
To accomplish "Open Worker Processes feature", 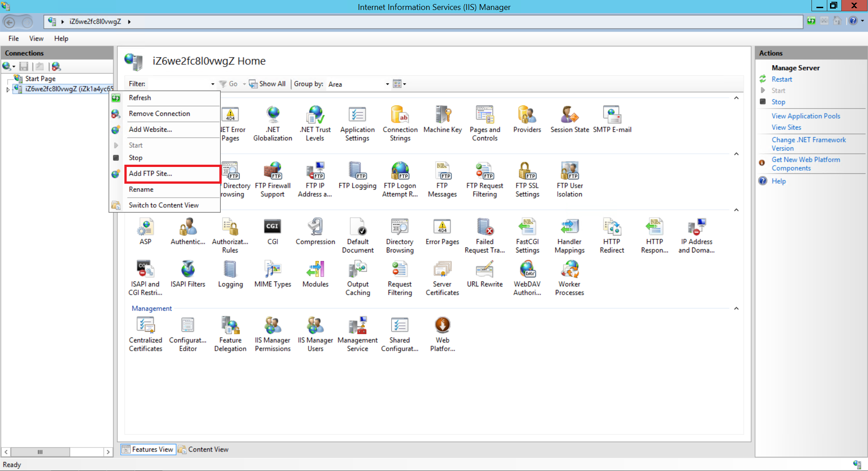I will tap(569, 278).
